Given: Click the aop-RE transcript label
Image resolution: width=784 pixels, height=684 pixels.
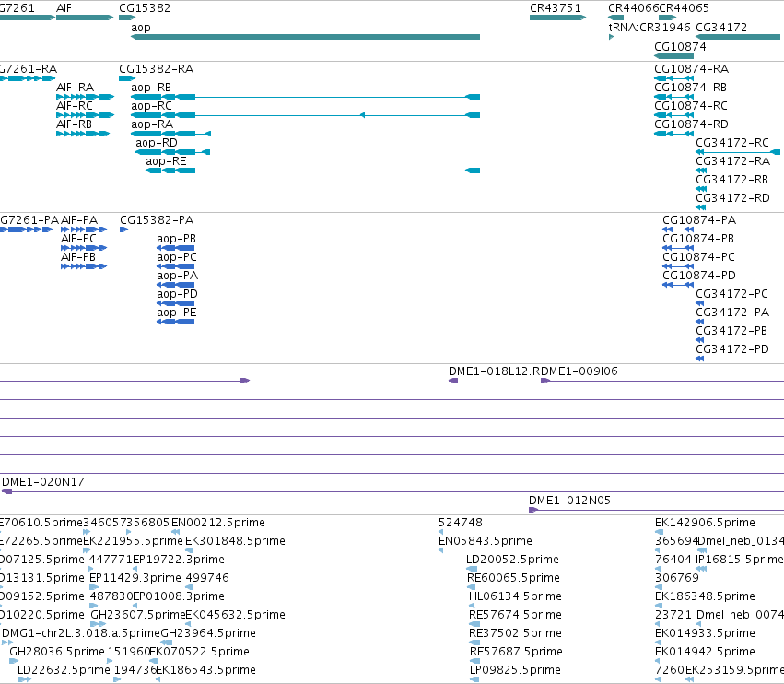Looking at the screenshot, I should 166,161.
